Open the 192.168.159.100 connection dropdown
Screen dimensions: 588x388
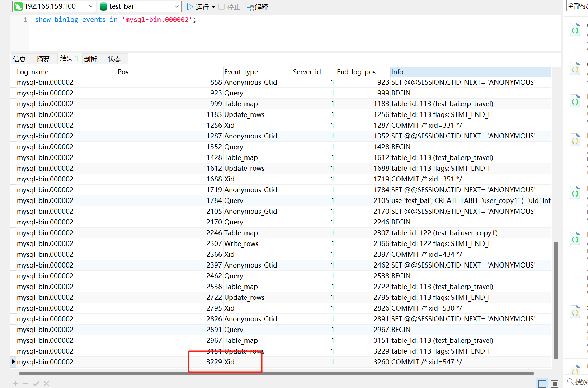91,6
